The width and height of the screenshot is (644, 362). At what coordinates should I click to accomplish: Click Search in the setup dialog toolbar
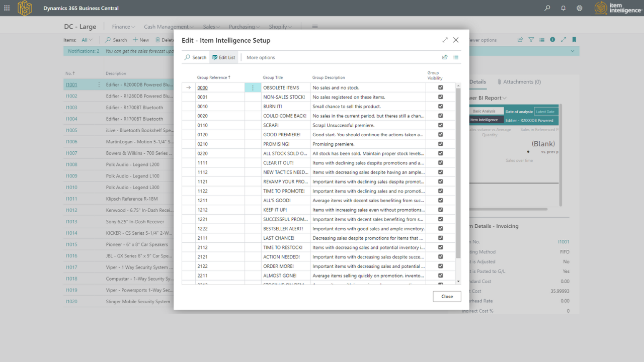coord(196,57)
